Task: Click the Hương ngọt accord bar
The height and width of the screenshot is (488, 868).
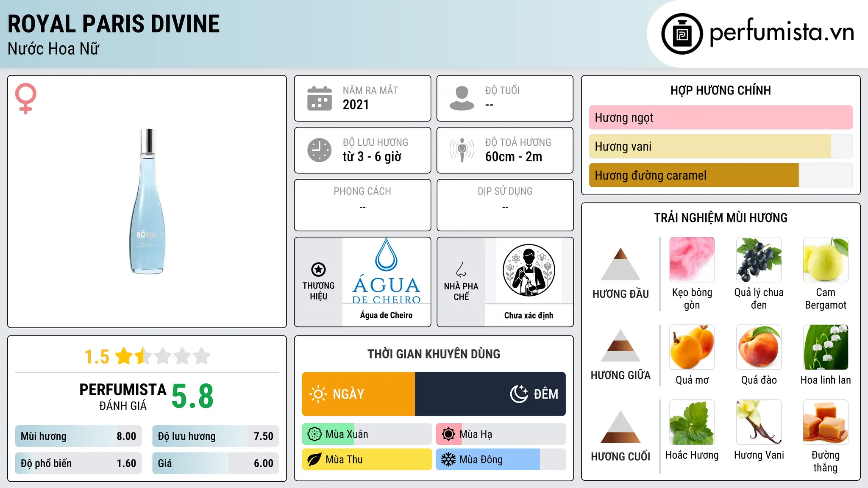Action: [x=721, y=117]
